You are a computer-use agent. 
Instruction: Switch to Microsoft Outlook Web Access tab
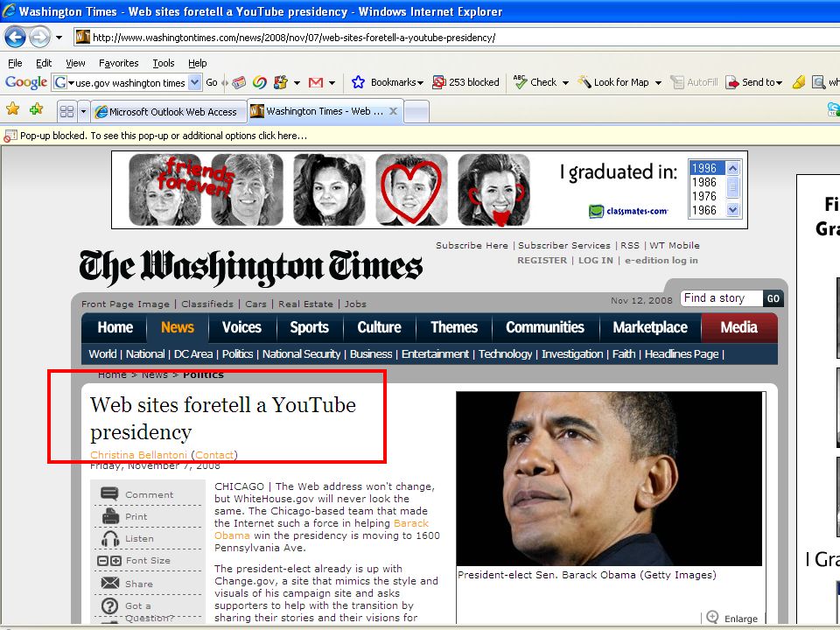coord(168,111)
